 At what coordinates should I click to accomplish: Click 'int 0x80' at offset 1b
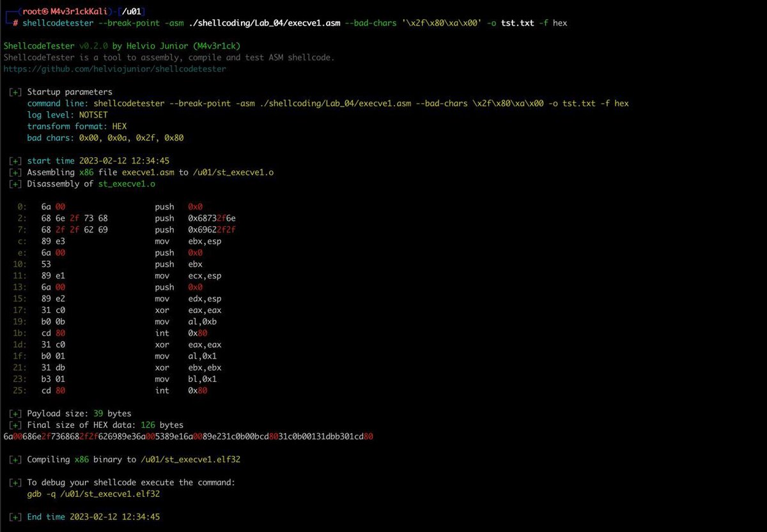[181, 333]
